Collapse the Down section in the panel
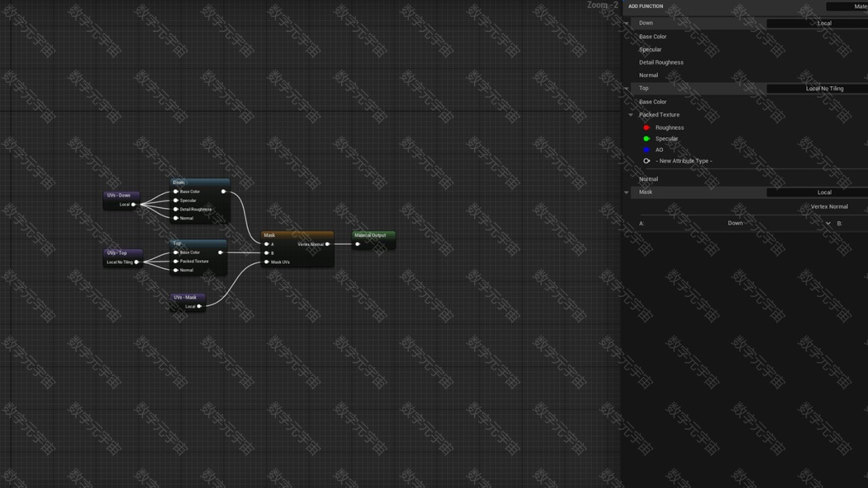The height and width of the screenshot is (488, 868). [x=627, y=23]
